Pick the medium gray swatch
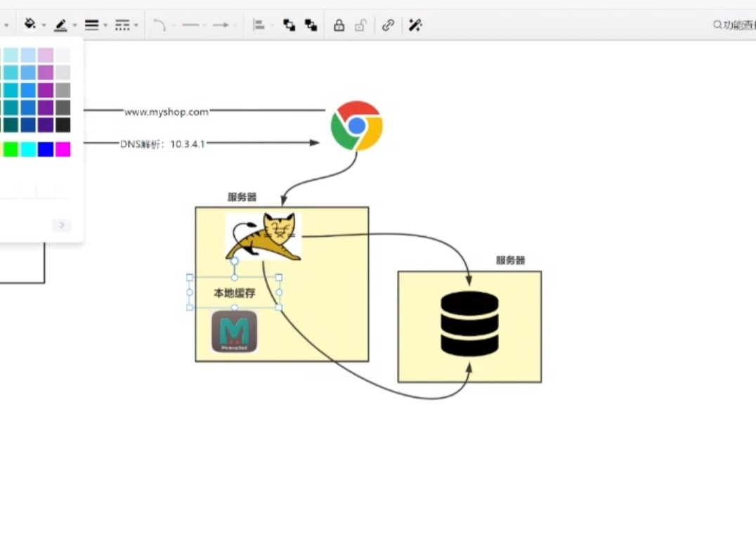 pos(63,90)
